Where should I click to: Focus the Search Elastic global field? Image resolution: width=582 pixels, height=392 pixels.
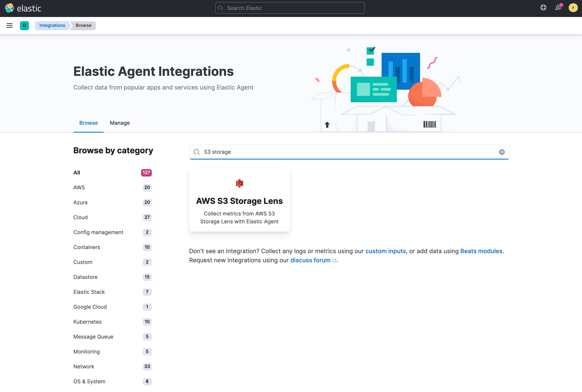(290, 8)
